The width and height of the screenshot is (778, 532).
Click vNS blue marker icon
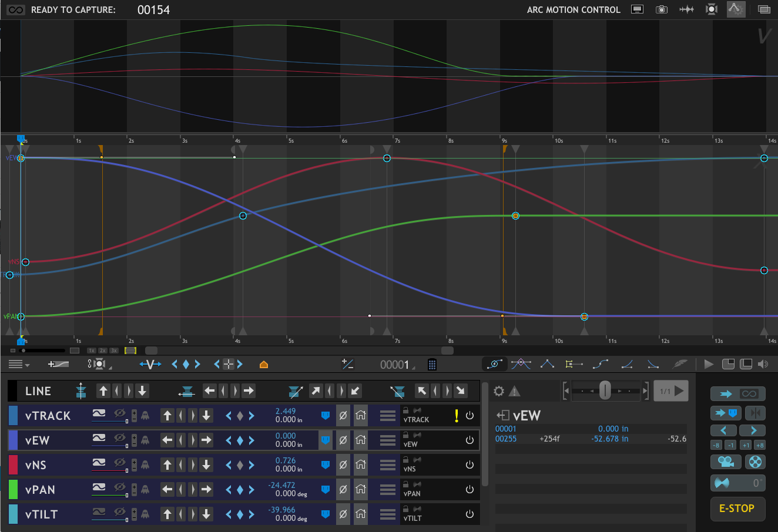point(325,465)
